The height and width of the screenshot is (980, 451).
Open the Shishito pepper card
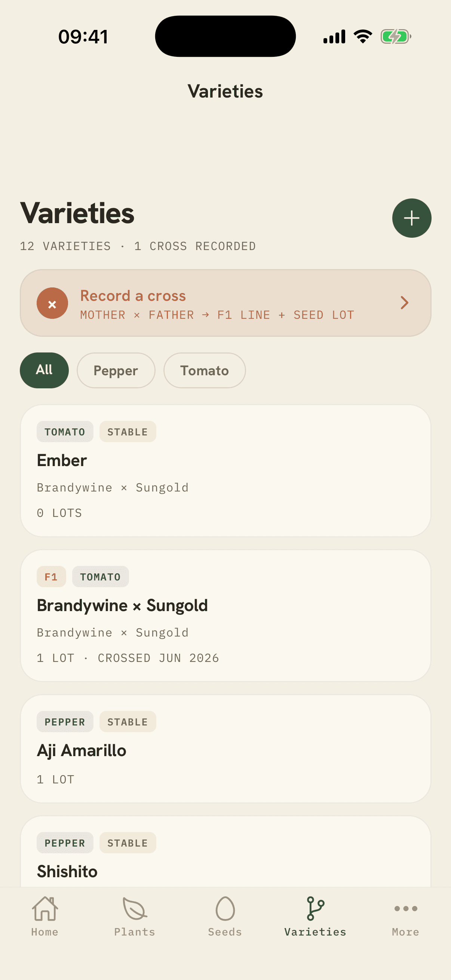(225, 851)
